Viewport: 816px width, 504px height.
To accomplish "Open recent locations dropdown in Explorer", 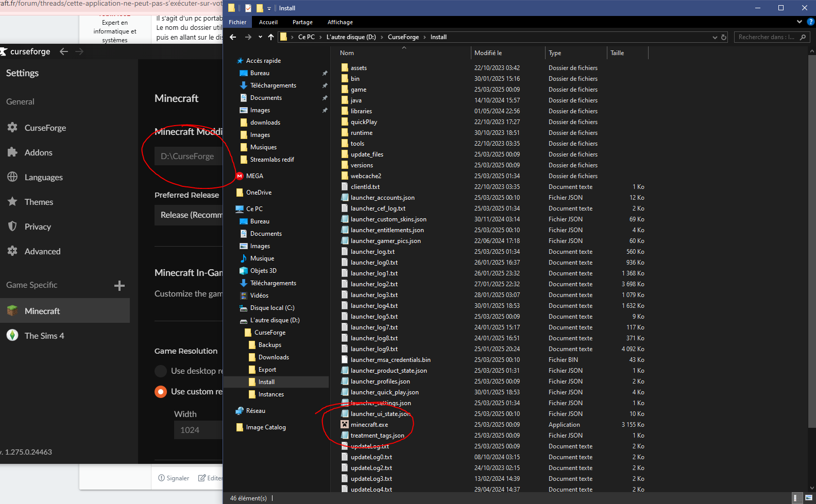I will tap(260, 37).
